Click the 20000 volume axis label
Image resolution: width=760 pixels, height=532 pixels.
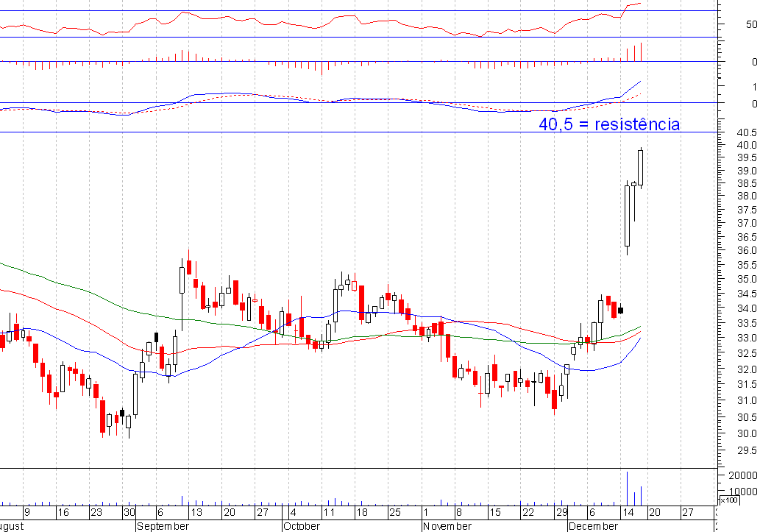point(743,475)
